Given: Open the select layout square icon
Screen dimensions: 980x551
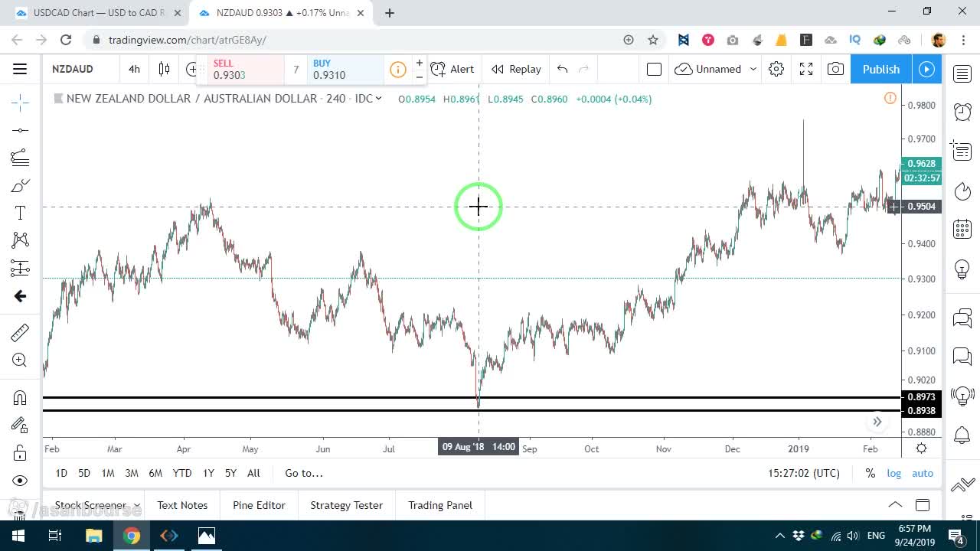Looking at the screenshot, I should tap(654, 69).
